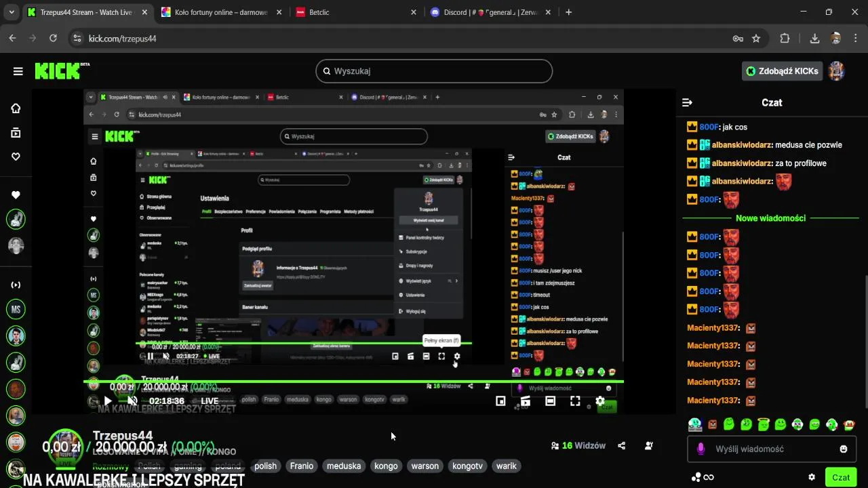
Task: Open the live-signal section icon in sidebar
Action: (x=16, y=285)
